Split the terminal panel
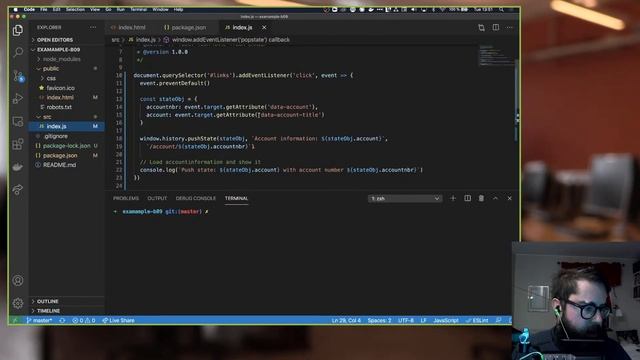Screen dimensions: 640x360 click(x=467, y=198)
